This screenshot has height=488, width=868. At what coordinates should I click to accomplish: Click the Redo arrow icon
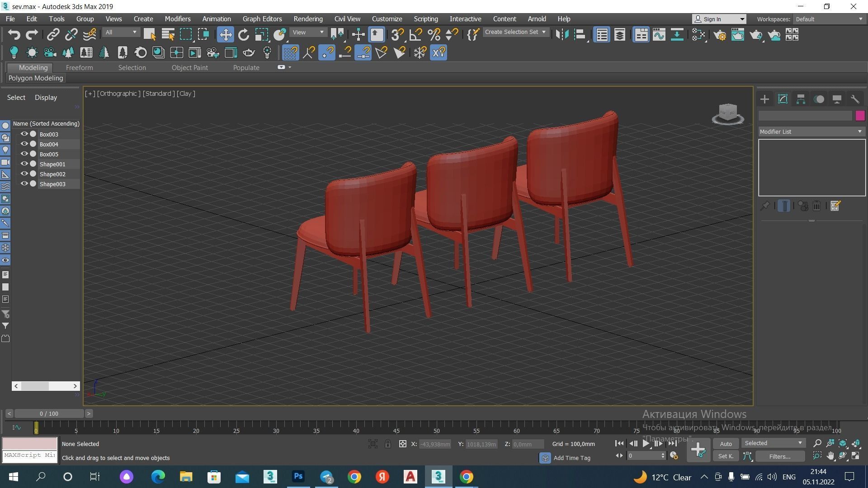click(x=32, y=34)
